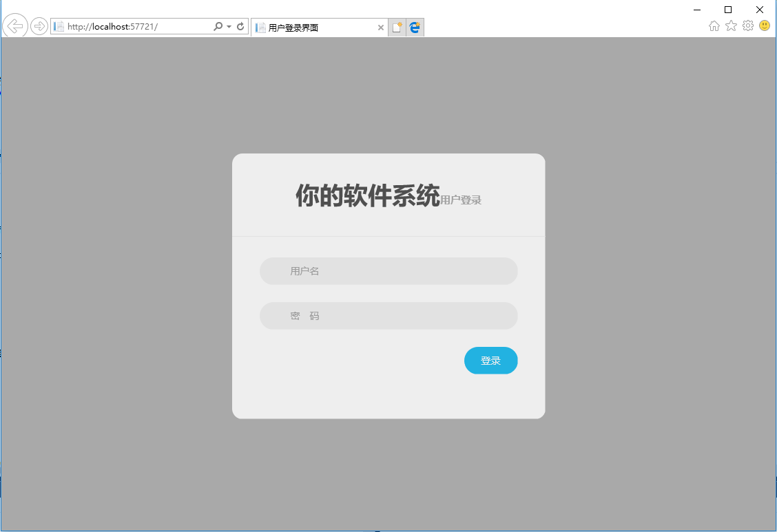Image resolution: width=777 pixels, height=532 pixels.
Task: Click the 你的软件系统 heading text
Action: (x=367, y=196)
